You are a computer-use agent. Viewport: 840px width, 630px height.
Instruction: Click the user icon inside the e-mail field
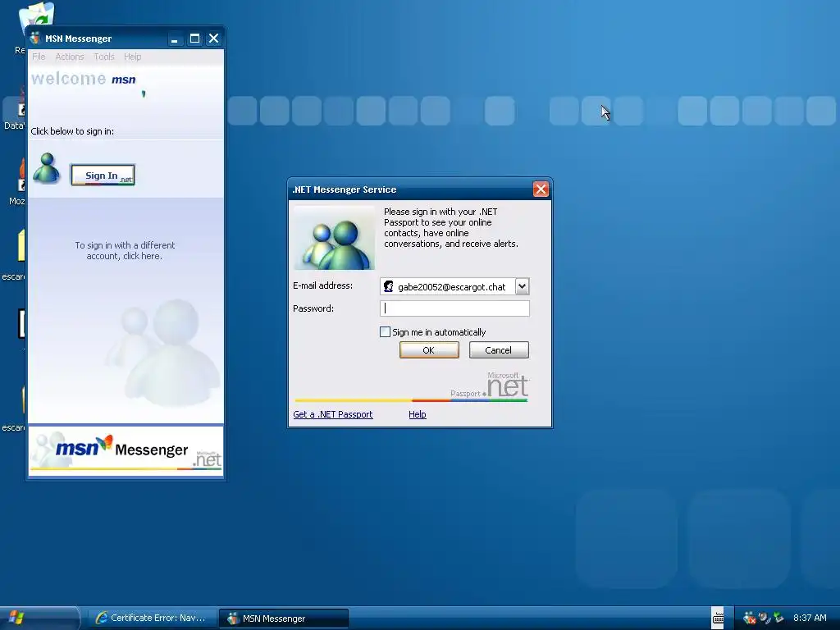388,286
